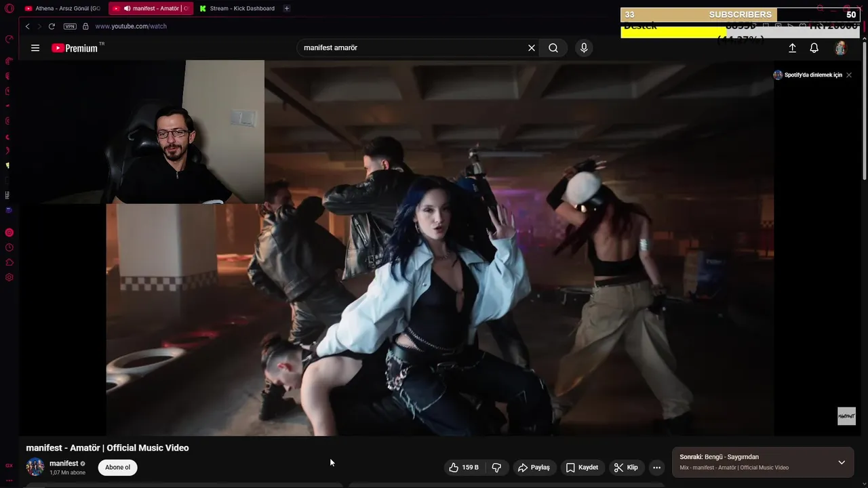Reload the current YouTube page

[x=52, y=26]
